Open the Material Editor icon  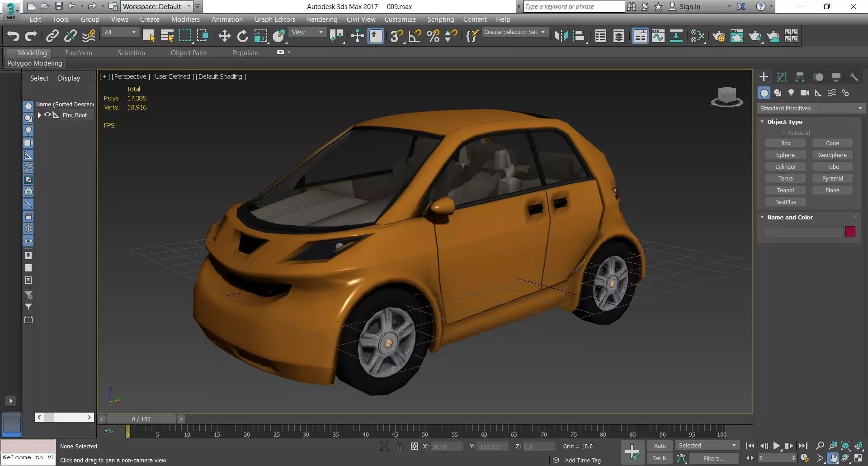[x=698, y=36]
